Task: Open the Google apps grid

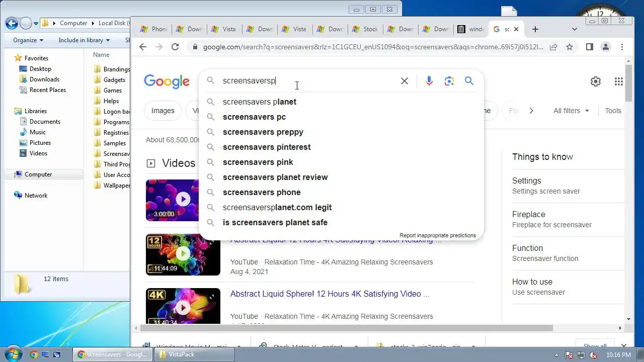Action: [619, 81]
